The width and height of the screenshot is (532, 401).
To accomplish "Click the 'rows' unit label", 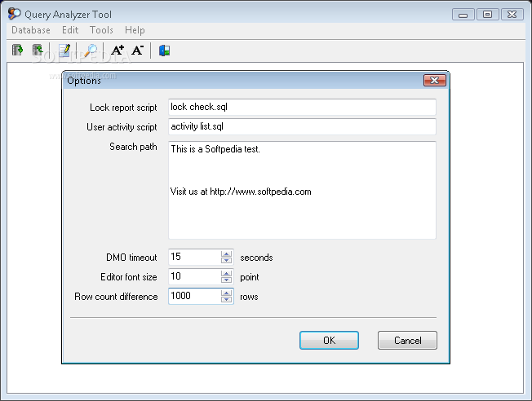I will pos(249,297).
